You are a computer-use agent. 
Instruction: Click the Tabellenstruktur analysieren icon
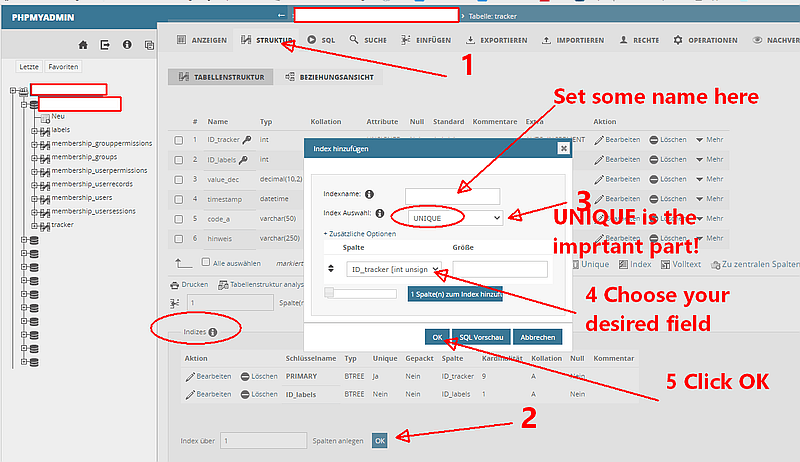(223, 285)
